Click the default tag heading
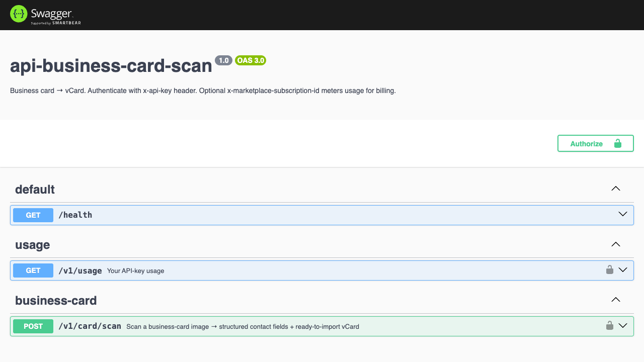Screen dimensions: 644x362 [35, 190]
